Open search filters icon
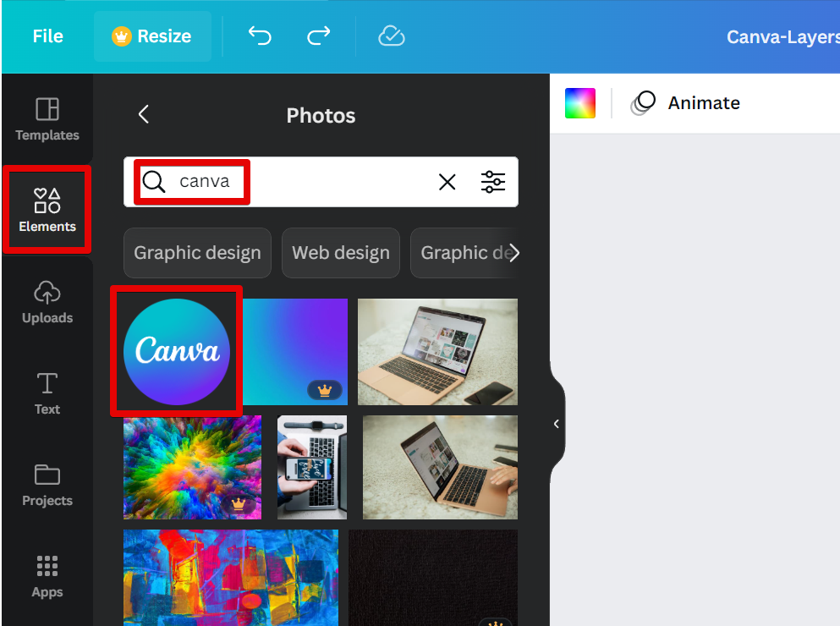This screenshot has height=626, width=840. point(493,182)
